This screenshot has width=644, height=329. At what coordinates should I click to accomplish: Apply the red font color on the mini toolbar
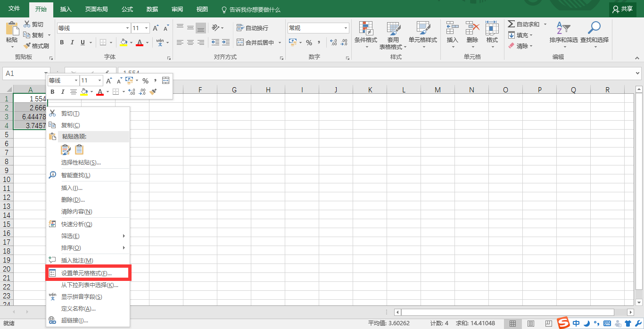click(x=100, y=92)
